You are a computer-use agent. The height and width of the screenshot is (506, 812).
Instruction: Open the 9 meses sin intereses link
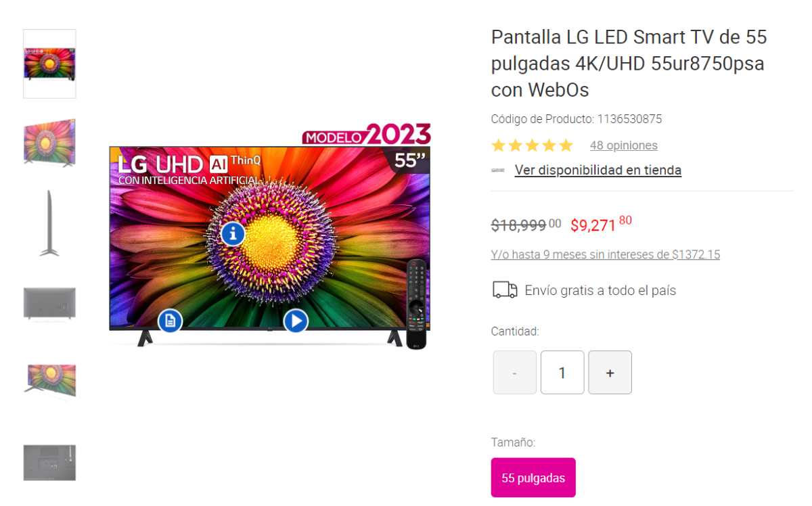click(x=606, y=255)
